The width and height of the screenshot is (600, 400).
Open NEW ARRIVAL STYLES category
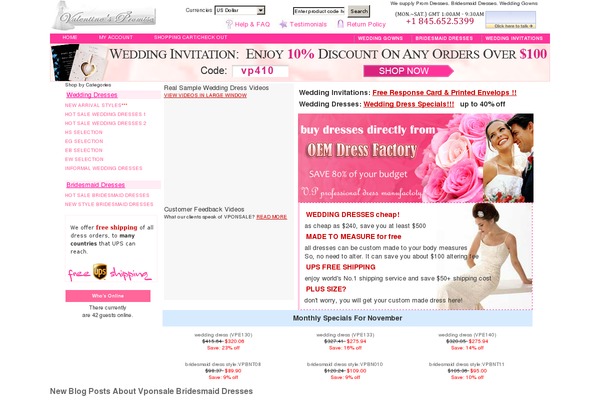96,105
